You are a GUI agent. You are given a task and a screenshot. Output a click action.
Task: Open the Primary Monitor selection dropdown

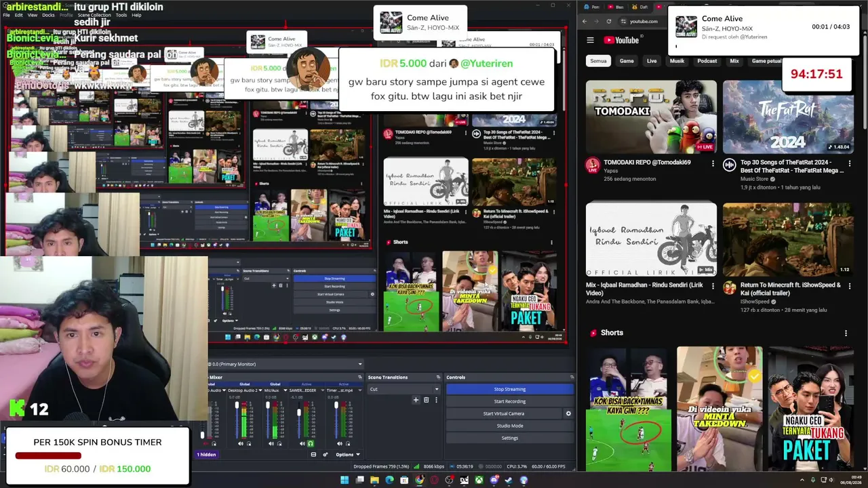click(x=286, y=364)
